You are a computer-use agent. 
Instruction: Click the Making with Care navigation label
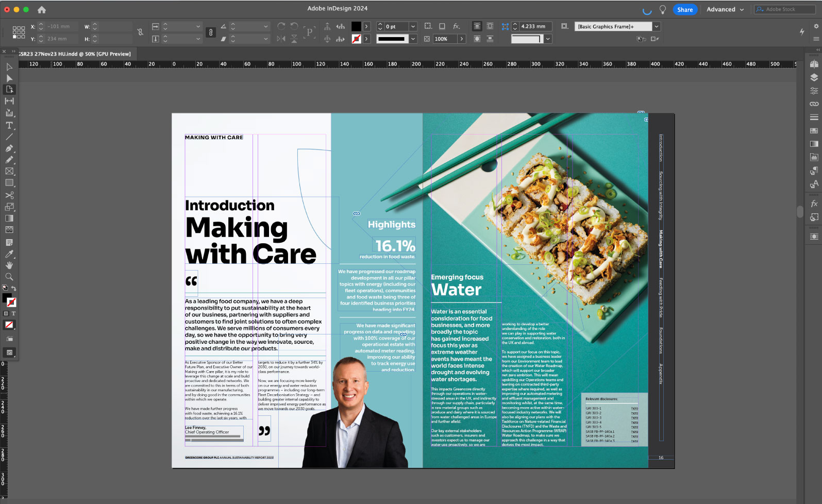(x=661, y=249)
